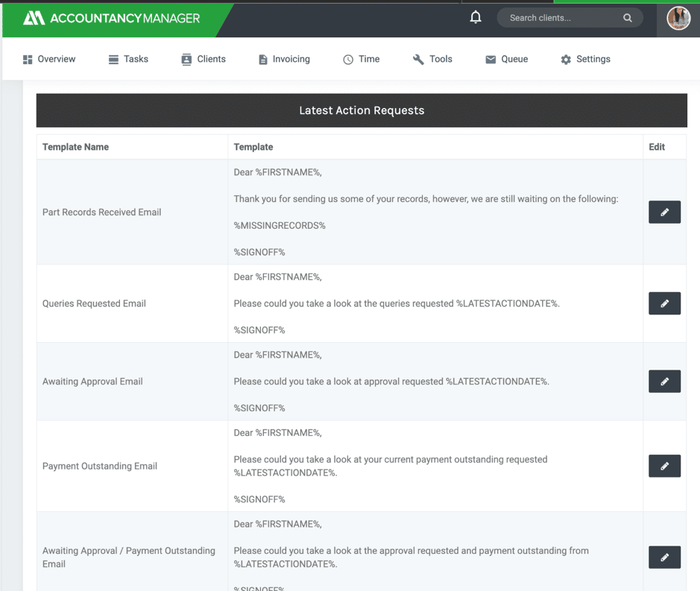
Task: Open the Overview menu
Action: 49,59
